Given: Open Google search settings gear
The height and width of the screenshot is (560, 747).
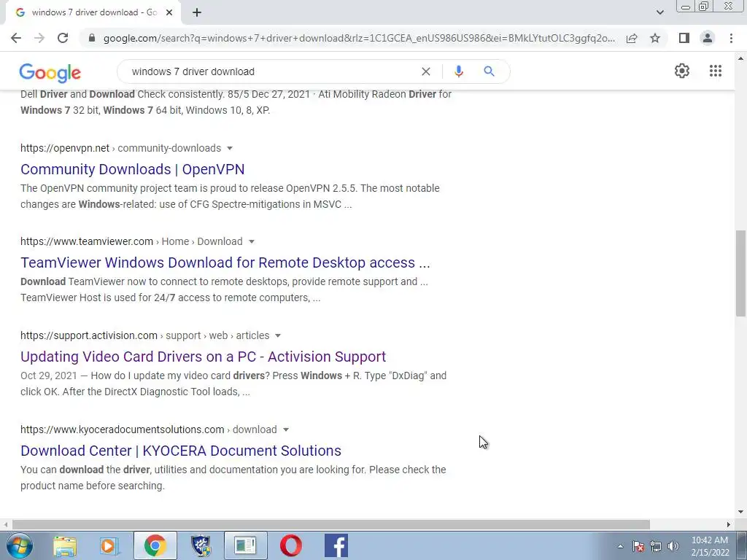Looking at the screenshot, I should click(x=682, y=71).
